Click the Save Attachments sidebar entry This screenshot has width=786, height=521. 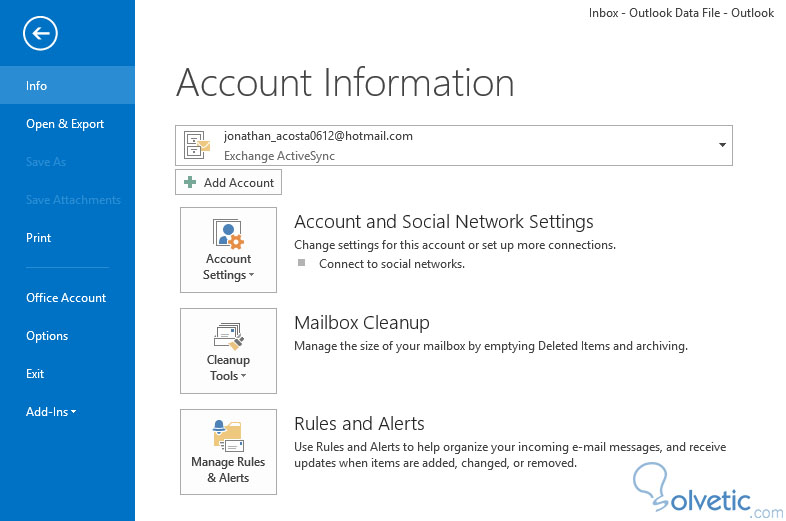tap(73, 200)
